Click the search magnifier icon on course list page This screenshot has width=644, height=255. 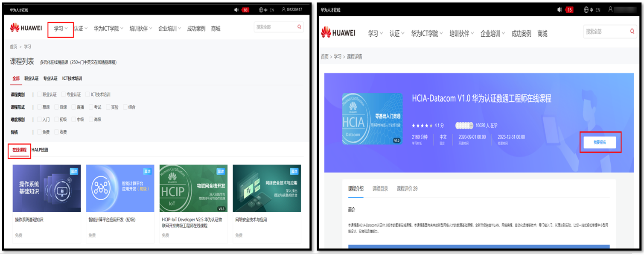pyautogui.click(x=299, y=27)
